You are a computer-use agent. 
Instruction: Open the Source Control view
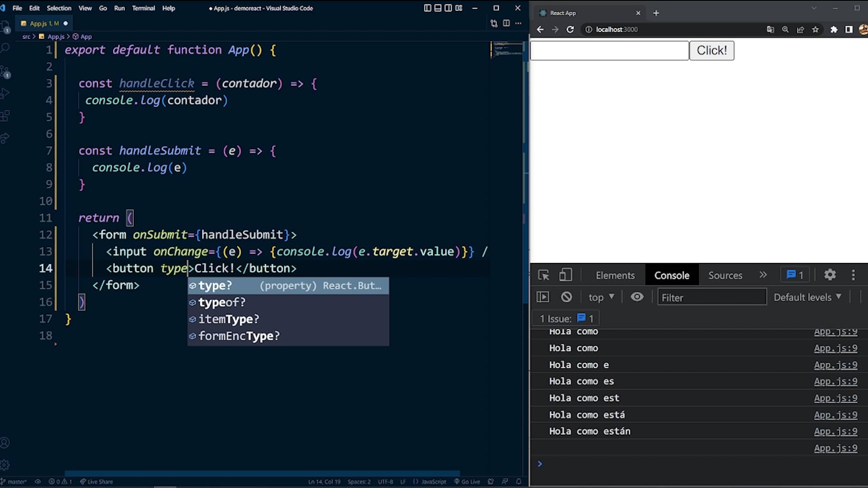[6, 71]
